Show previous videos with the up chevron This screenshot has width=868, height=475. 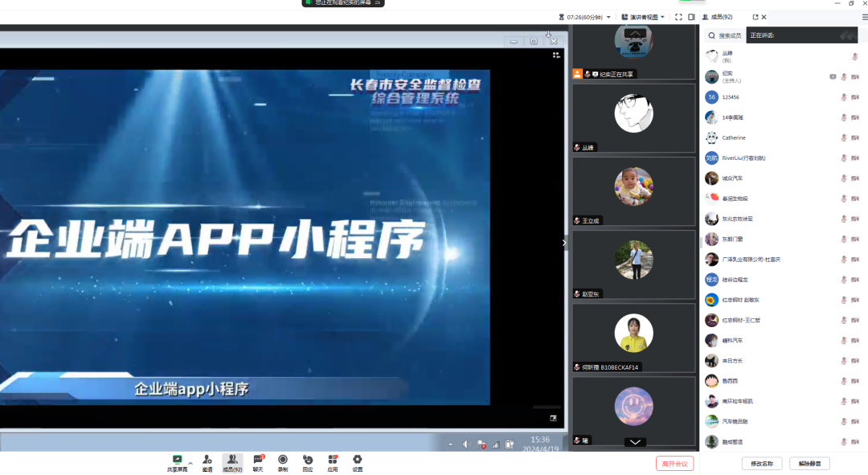tap(635, 34)
